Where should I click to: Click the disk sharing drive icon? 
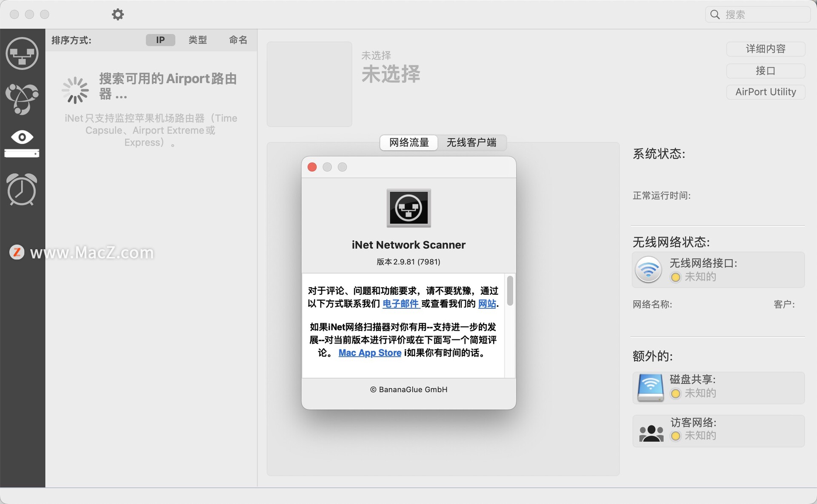pos(651,388)
